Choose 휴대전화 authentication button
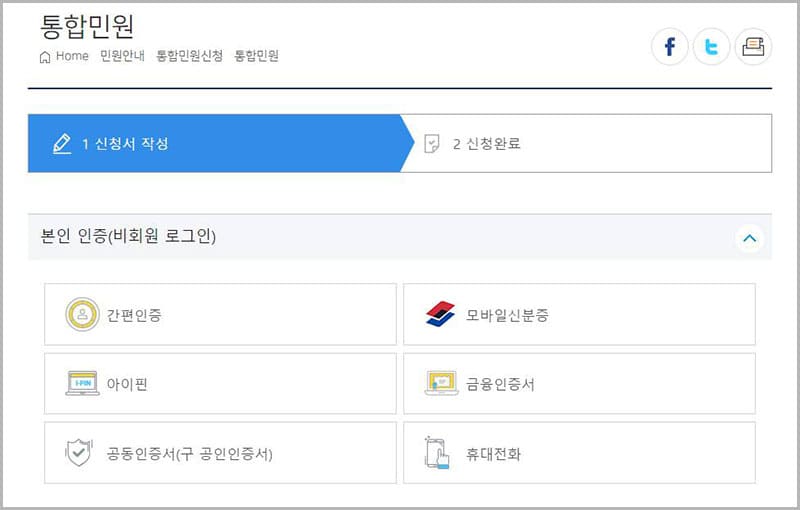This screenshot has width=800, height=510. 579,453
